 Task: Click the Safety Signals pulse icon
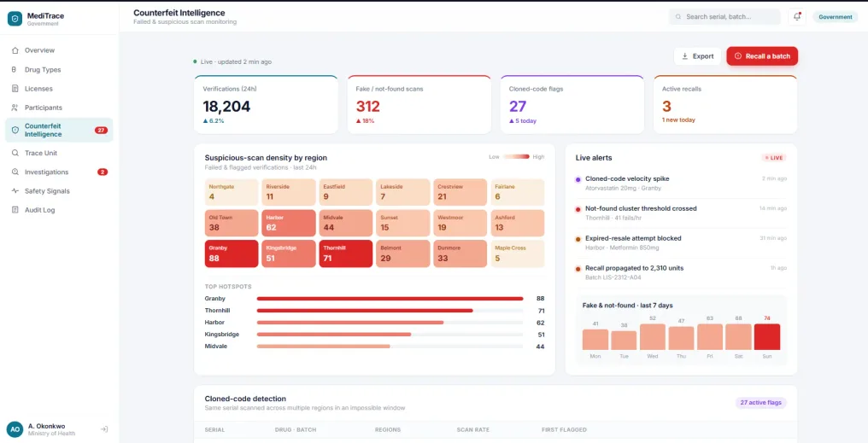click(15, 191)
